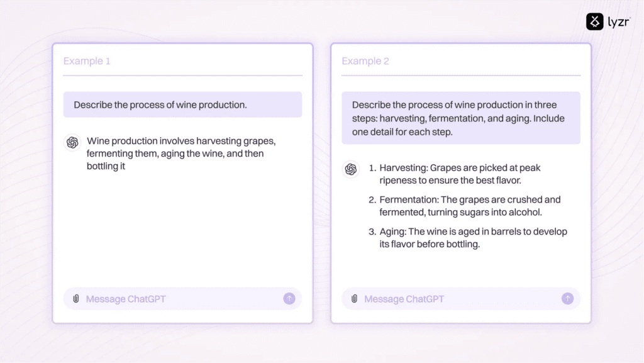This screenshot has width=644, height=363.
Task: Select the Example 1 heading
Action: pos(87,61)
